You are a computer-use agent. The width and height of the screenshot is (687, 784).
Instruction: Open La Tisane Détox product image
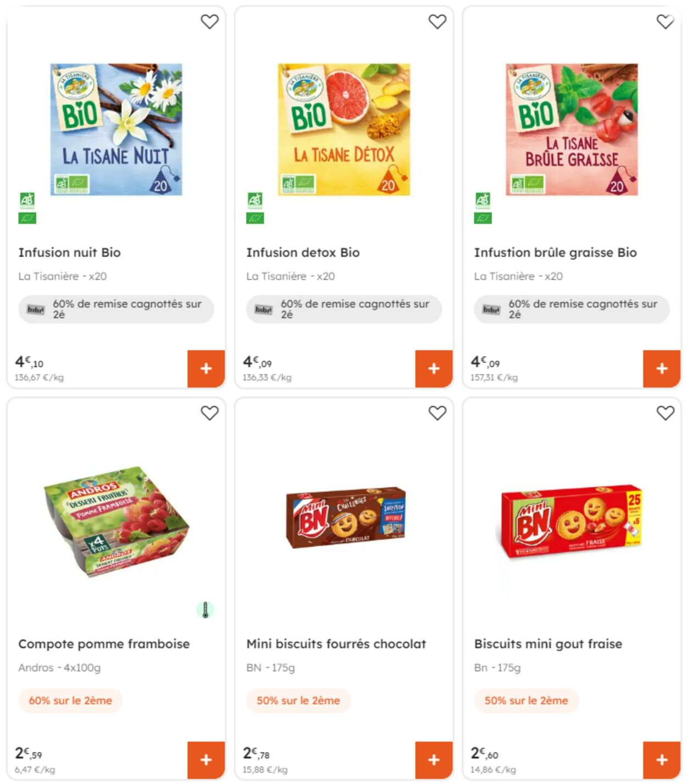pyautogui.click(x=344, y=130)
